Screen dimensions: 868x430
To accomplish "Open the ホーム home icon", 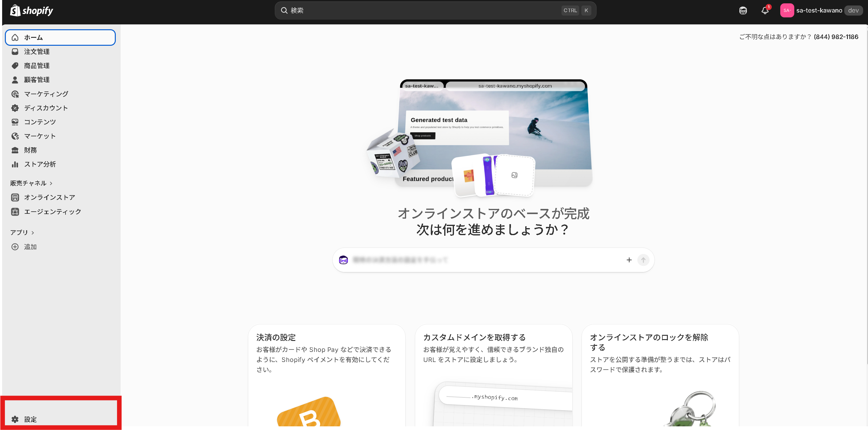I will pyautogui.click(x=15, y=38).
